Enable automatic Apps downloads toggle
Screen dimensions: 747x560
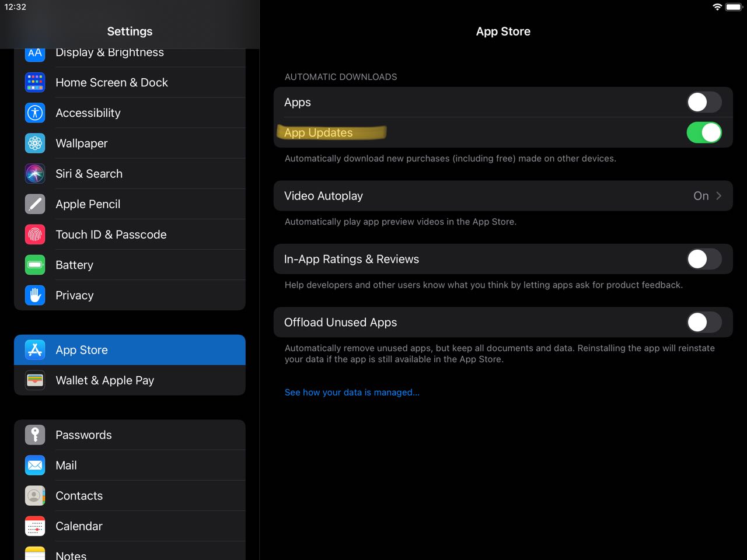coord(704,102)
